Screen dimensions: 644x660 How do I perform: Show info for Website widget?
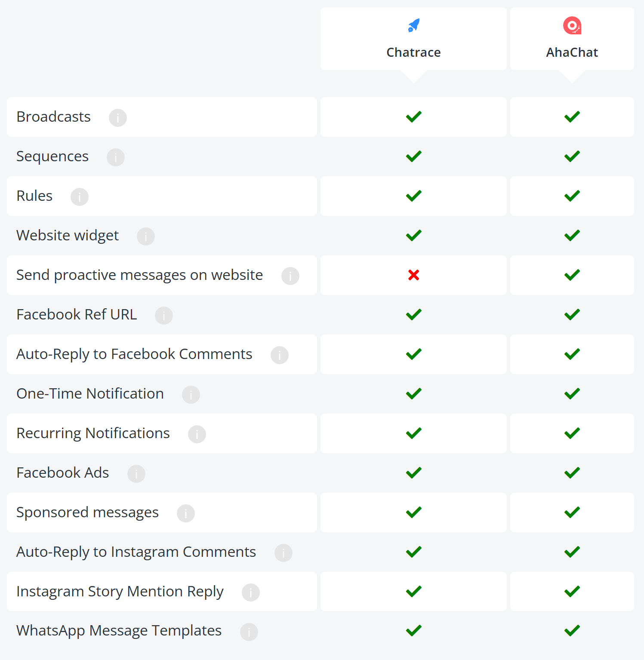point(146,236)
